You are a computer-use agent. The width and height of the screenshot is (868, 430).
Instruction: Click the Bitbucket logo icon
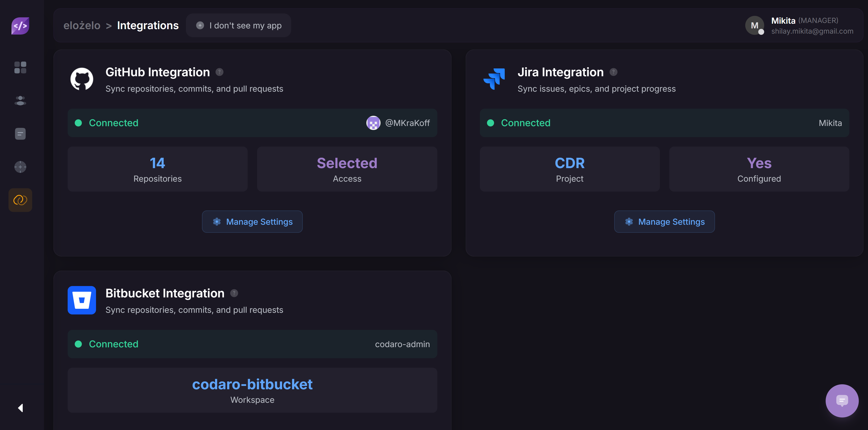pos(82,300)
